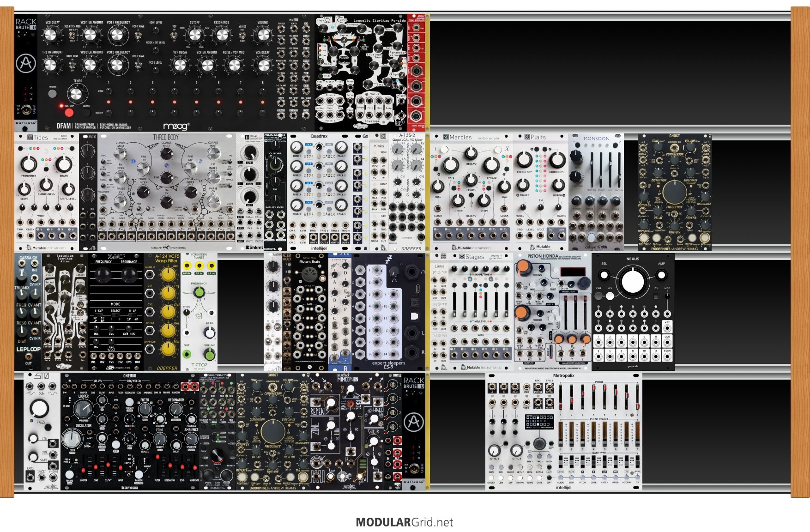810x532 pixels.
Task: Click the large white knob on the STO
Action: (x=40, y=408)
